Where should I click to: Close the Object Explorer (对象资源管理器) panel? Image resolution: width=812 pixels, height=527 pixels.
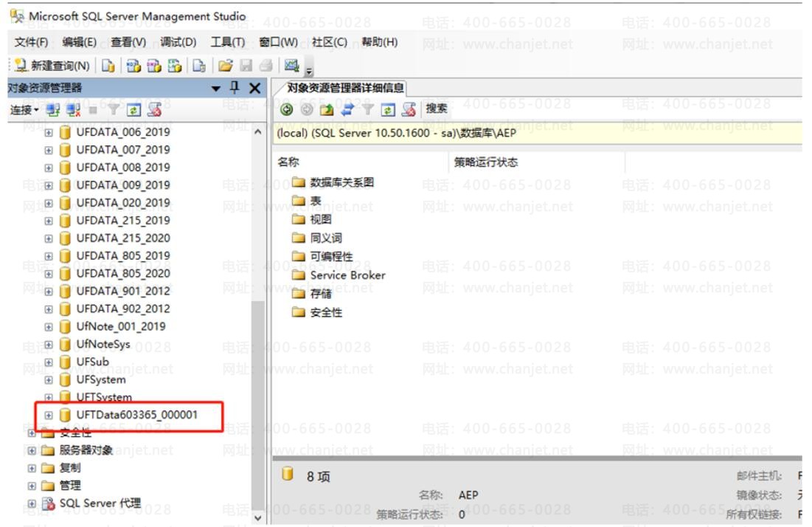coord(254,88)
